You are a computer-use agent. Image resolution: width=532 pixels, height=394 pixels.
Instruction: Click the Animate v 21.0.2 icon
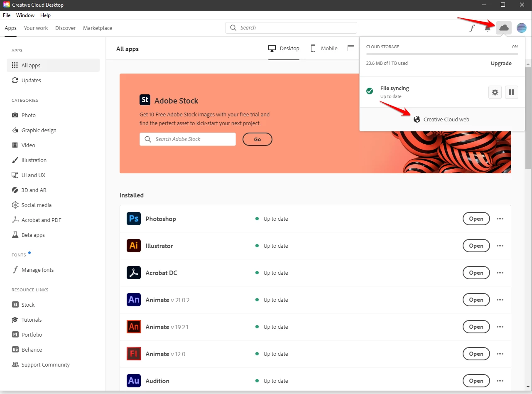click(x=134, y=300)
